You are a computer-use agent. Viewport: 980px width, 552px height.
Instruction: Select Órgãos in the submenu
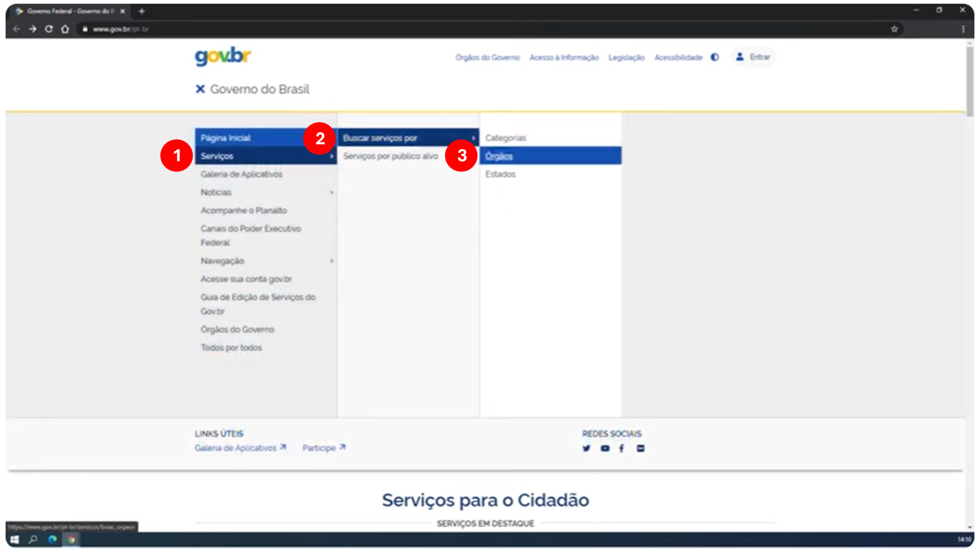499,156
